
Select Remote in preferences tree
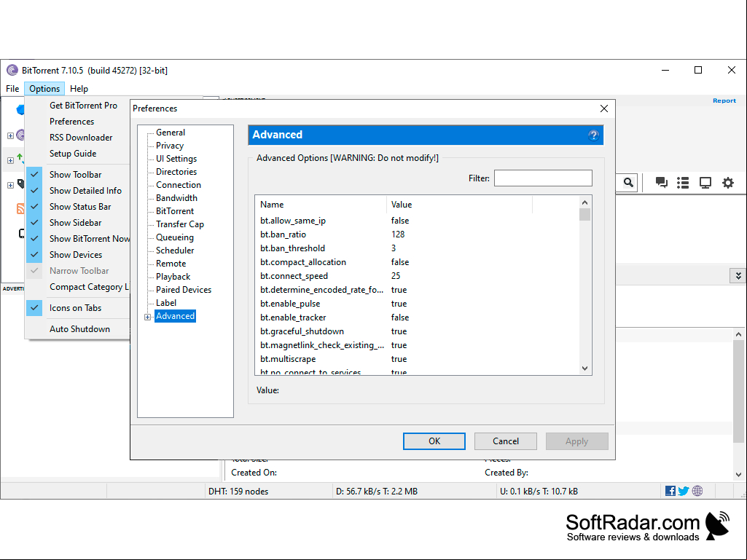171,264
